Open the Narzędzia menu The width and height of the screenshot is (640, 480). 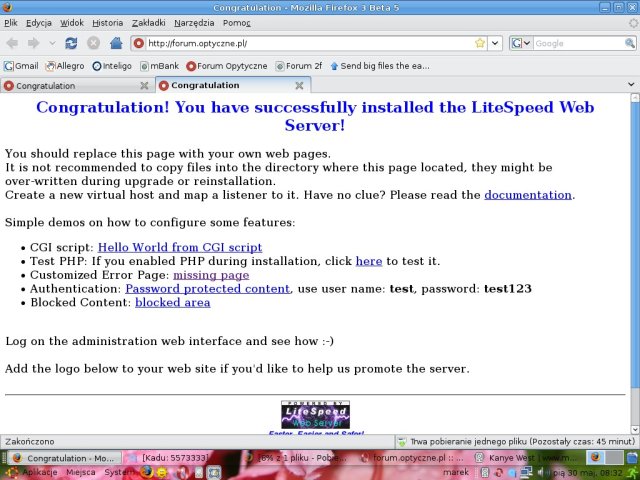[194, 23]
